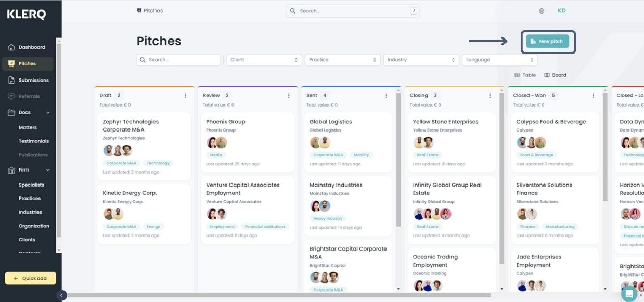Viewport: 644px width, 302px height.
Task: Collapse sidebar with the arrow button
Action: pos(61,295)
